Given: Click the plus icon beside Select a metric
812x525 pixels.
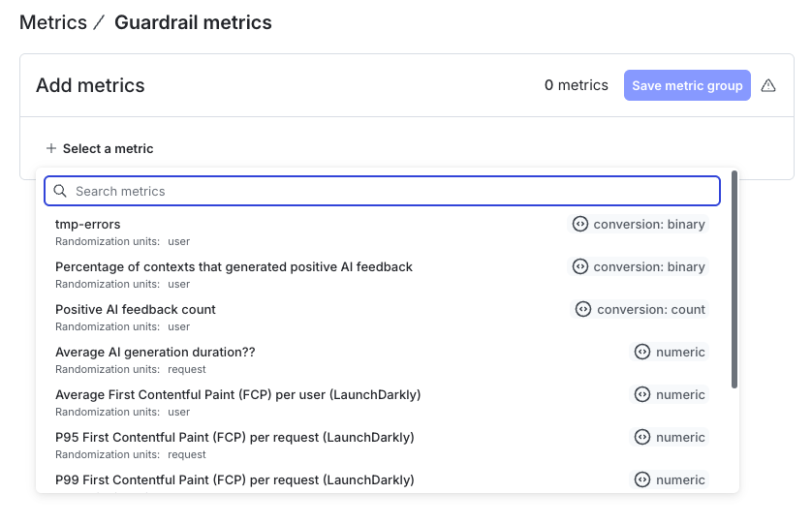Looking at the screenshot, I should (x=51, y=148).
